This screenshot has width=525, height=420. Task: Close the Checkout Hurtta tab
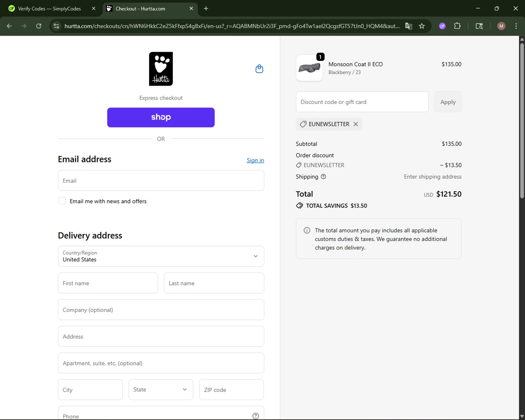[x=191, y=8]
